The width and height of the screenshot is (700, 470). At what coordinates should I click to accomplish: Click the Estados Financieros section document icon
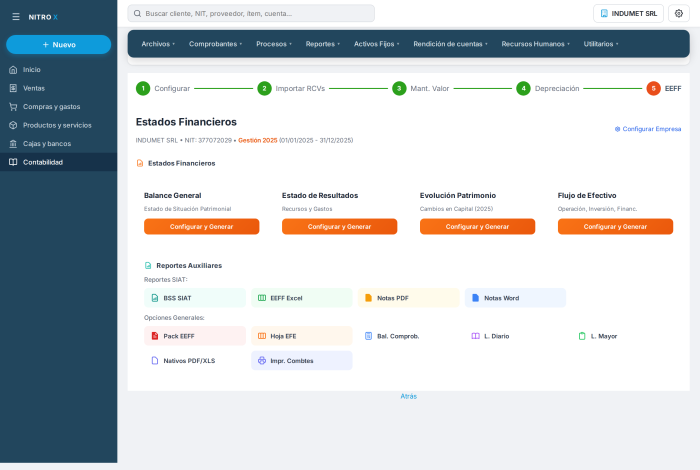tap(140, 163)
